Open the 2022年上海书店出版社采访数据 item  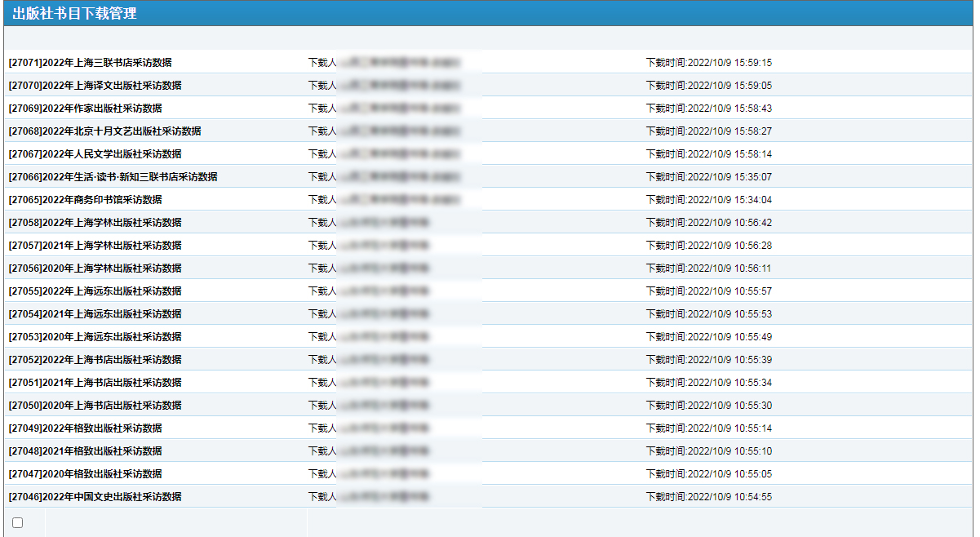click(95, 360)
